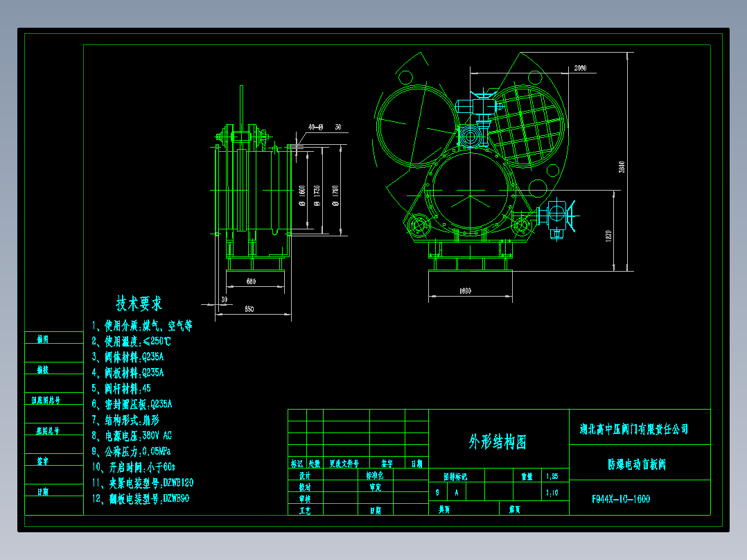
Task: Click the '1680' base width dimension
Action: click(466, 290)
